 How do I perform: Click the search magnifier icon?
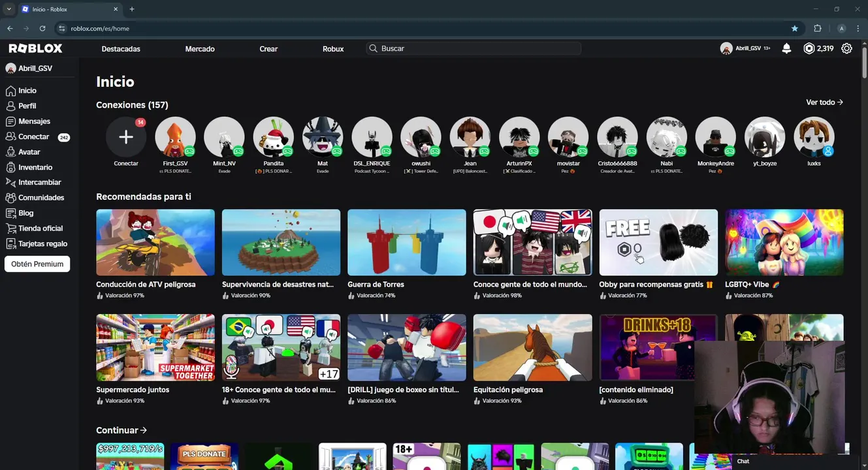373,48
